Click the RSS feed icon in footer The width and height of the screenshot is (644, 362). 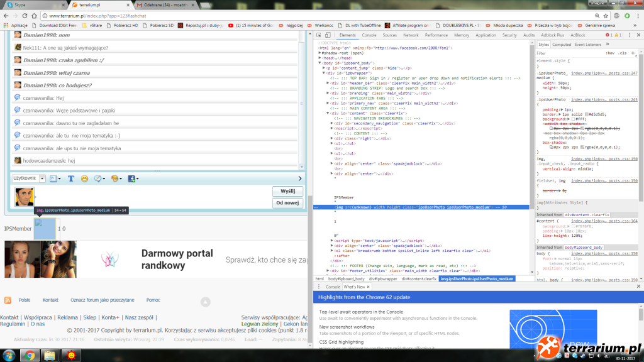click(x=8, y=300)
